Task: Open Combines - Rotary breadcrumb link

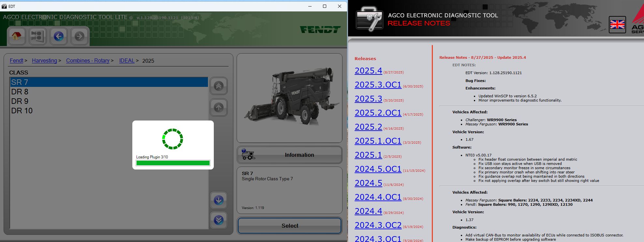Action: [88, 60]
